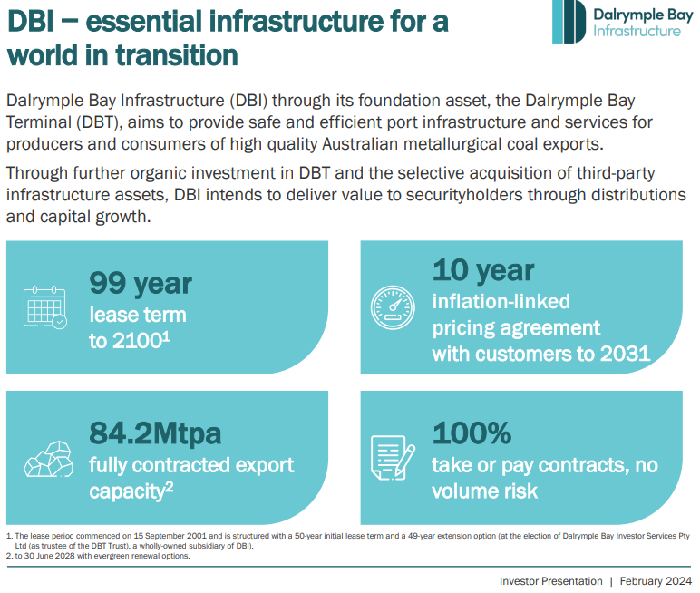Screen dimensions: 700x593
Task: Click footnote 2 'to 30 June 2028'
Action: 98,556
